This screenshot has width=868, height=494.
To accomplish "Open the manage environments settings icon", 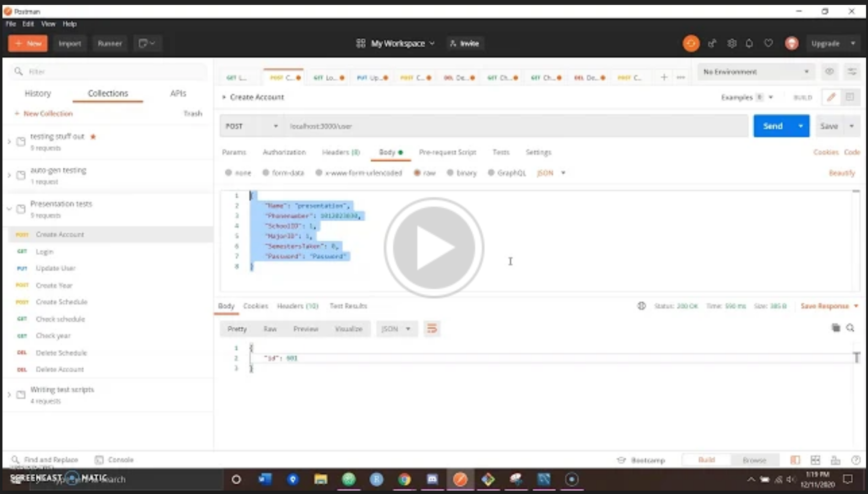I will coord(852,72).
